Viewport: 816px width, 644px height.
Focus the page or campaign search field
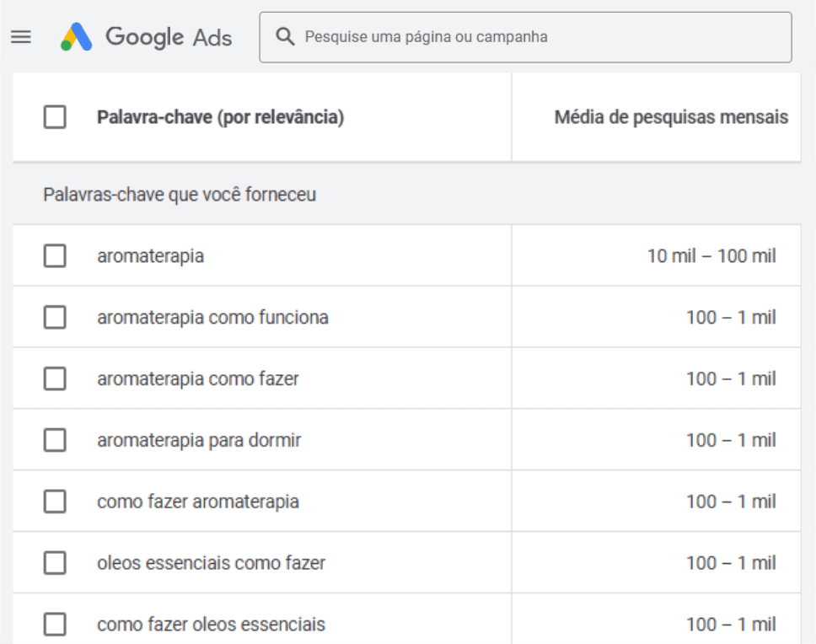pyautogui.click(x=540, y=37)
